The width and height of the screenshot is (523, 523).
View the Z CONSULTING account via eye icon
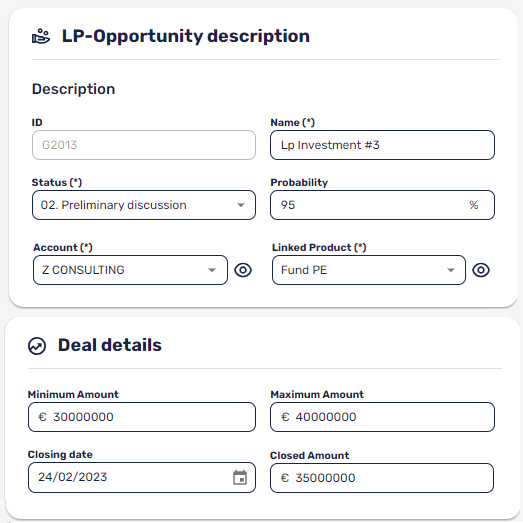[243, 270]
